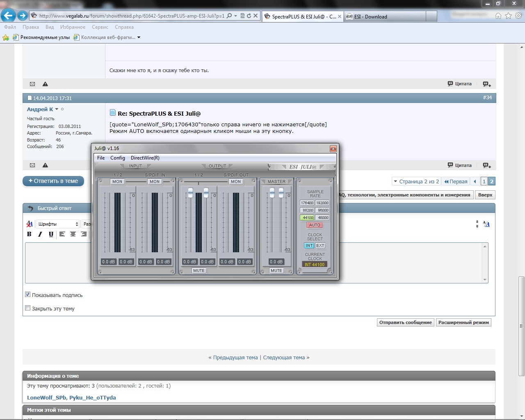Image resolution: width=525 pixels, height=420 pixels.
Task: Stop loading with the address bar X icon
Action: coord(256,16)
